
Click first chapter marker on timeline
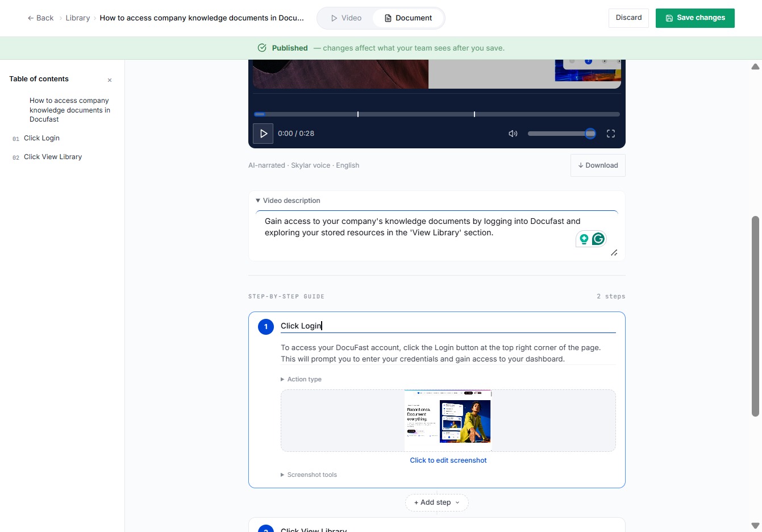click(358, 114)
